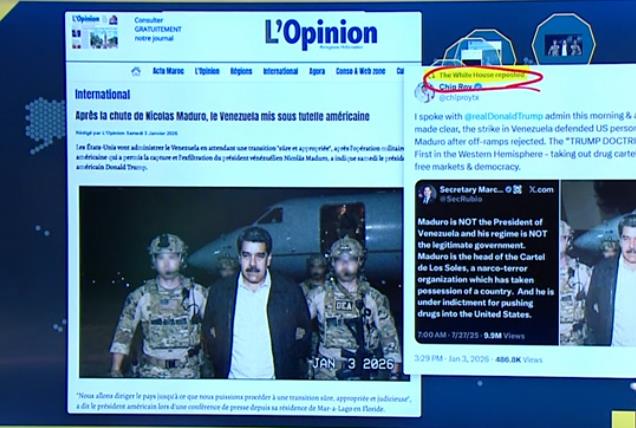This screenshot has width=636, height=428.
Task: Follow the 'Consulter GRATUITEMENT notre journal' link
Action: click(158, 29)
